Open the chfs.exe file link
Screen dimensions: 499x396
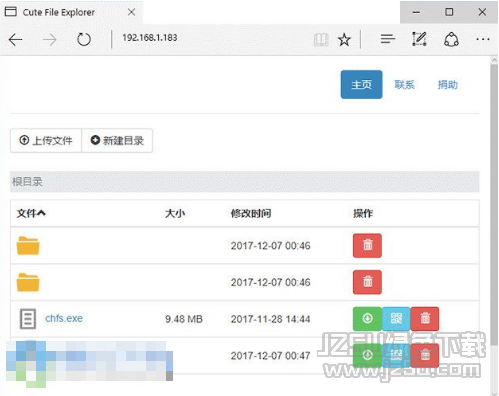point(64,318)
